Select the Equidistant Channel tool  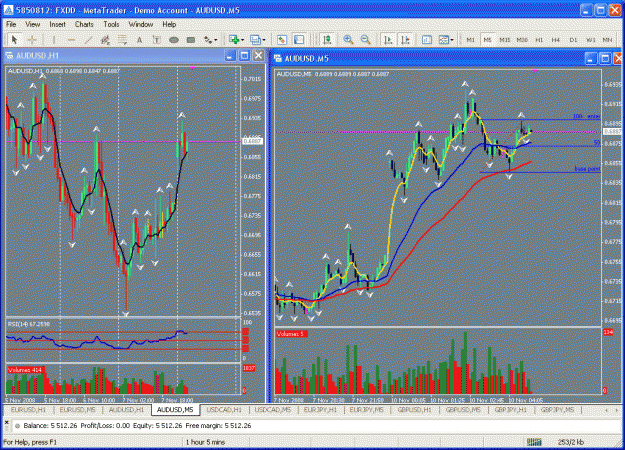click(105, 40)
